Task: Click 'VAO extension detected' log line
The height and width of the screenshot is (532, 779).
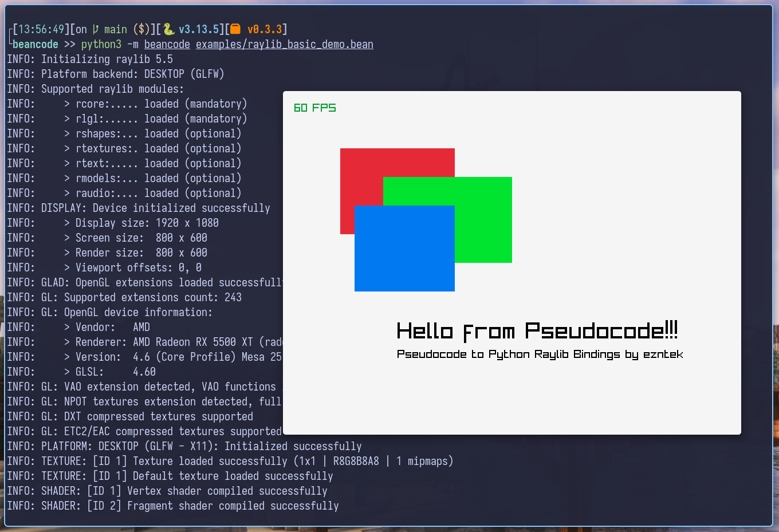Action: [145, 387]
